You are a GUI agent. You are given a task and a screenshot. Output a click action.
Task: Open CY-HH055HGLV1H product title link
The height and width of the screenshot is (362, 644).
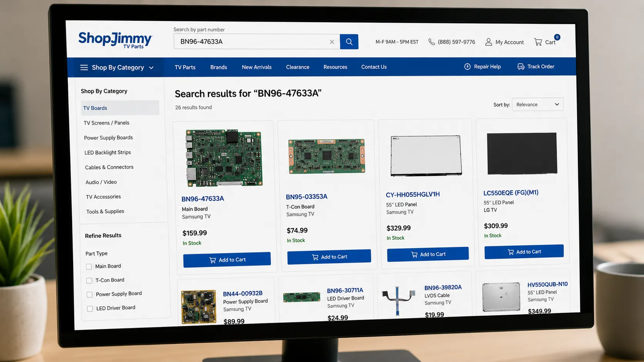[413, 194]
